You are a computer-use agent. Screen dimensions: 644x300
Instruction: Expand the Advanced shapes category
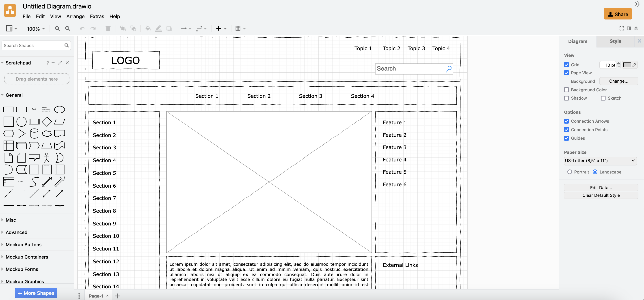coord(16,232)
